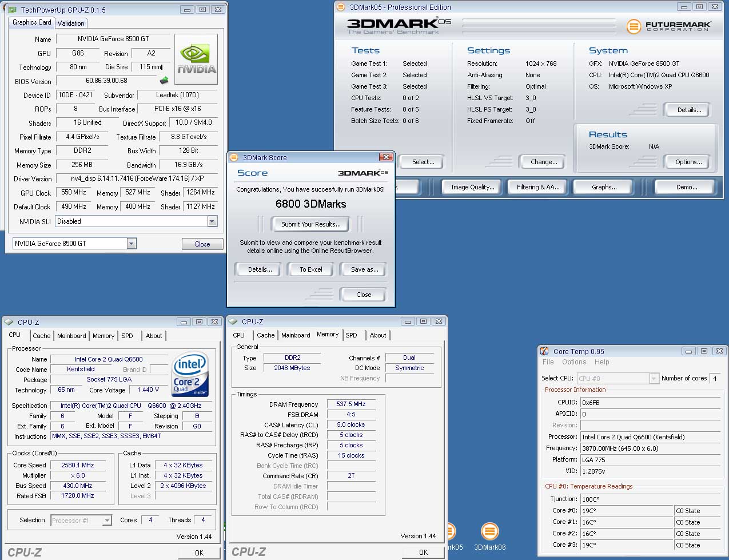The height and width of the screenshot is (560, 729).
Task: Switch to CPU tab in CPU-Z Memory window
Action: pyautogui.click(x=239, y=335)
